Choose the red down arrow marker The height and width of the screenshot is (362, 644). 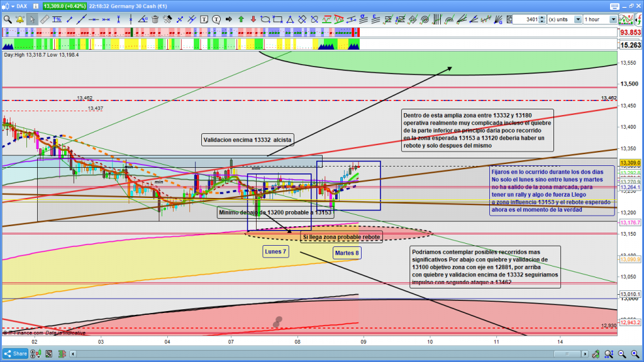click(254, 19)
